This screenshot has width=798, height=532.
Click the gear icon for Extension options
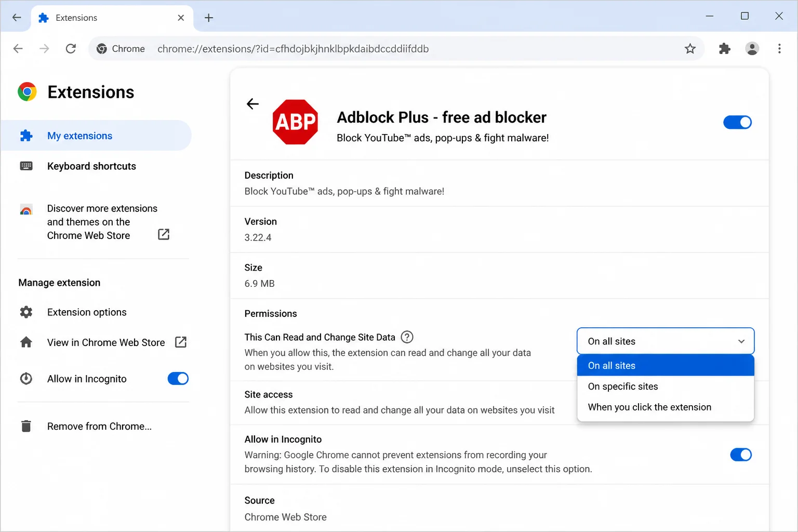point(26,312)
